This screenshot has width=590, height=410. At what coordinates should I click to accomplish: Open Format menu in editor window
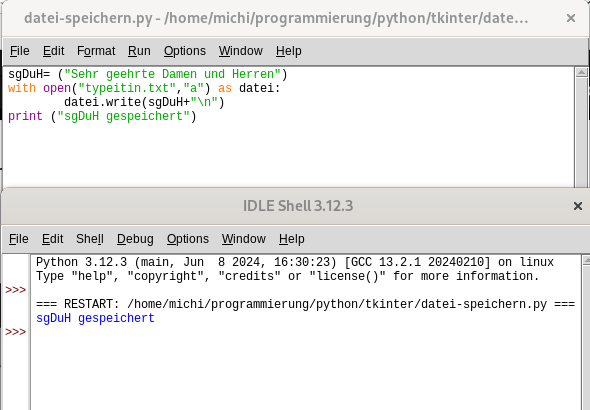coord(96,51)
